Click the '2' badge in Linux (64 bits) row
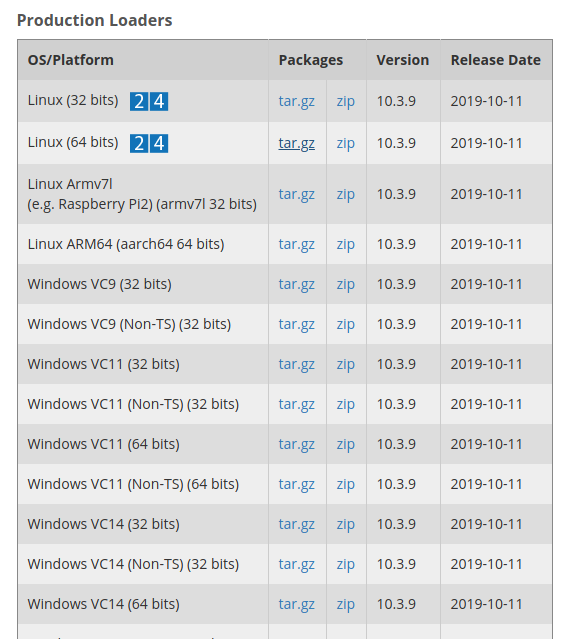This screenshot has height=639, width=571. (139, 143)
